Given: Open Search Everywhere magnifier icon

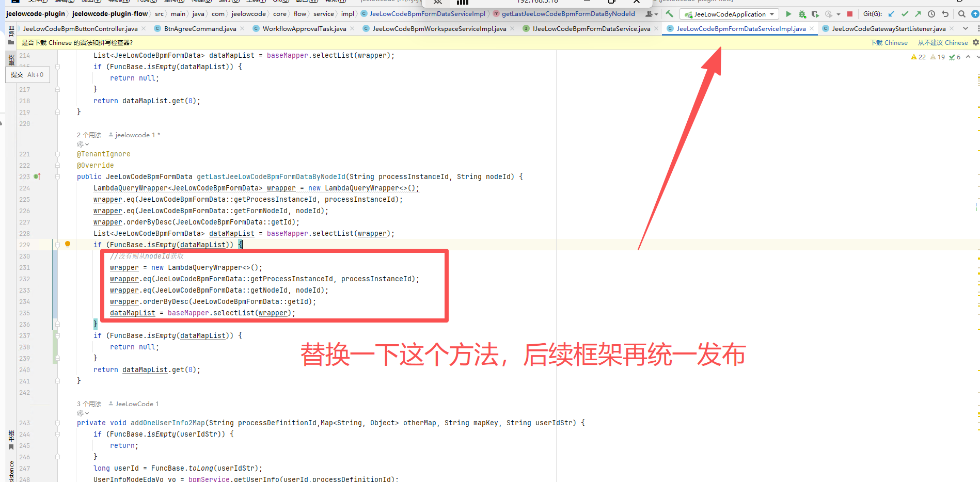Looking at the screenshot, I should [x=961, y=14].
